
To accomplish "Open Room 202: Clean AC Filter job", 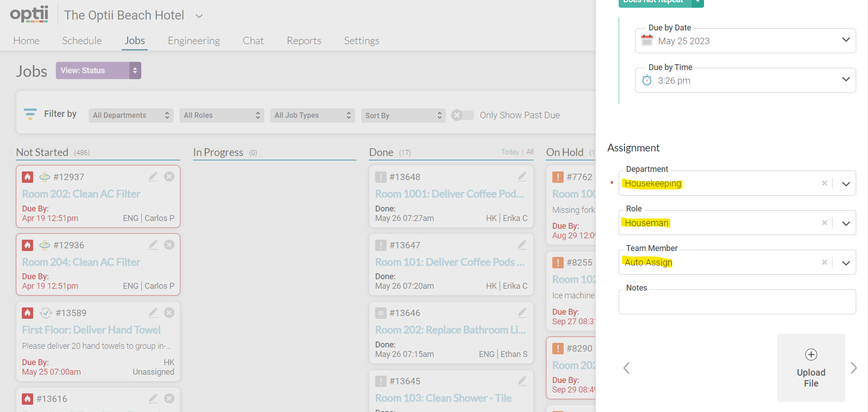I will 81,194.
